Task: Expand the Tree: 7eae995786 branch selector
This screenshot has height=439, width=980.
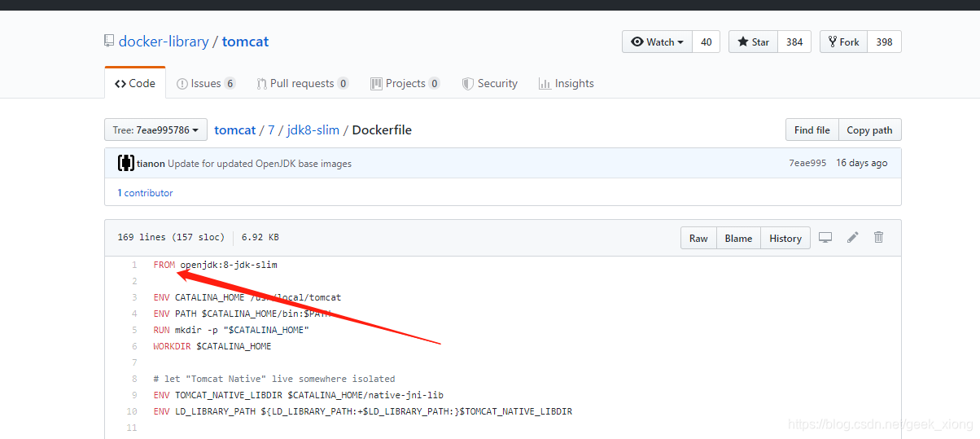Action: click(x=155, y=130)
